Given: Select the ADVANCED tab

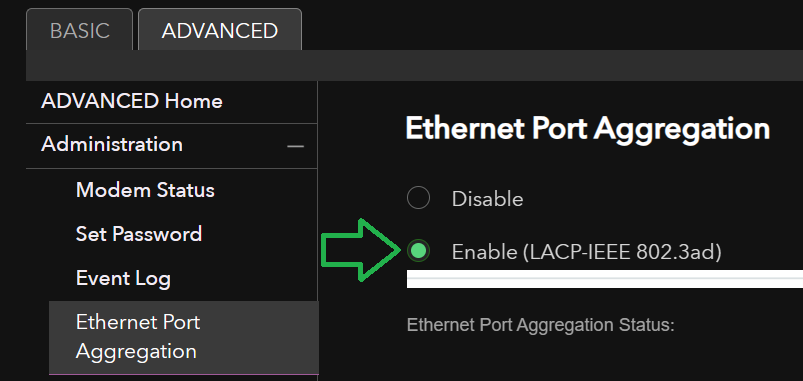Looking at the screenshot, I should click(x=220, y=31).
